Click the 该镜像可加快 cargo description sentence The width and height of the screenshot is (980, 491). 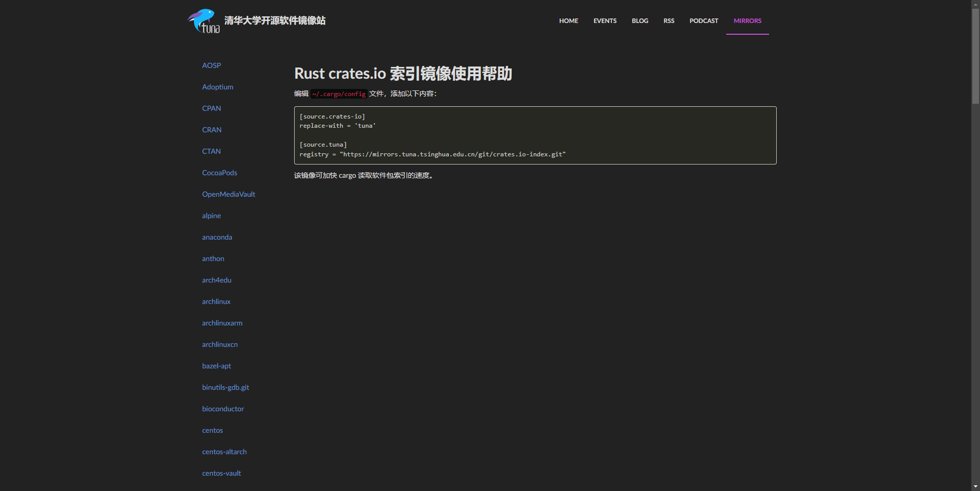coord(364,175)
